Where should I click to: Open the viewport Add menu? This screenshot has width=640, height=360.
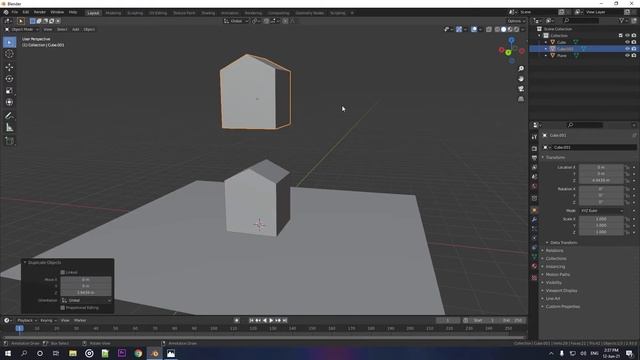pyautogui.click(x=76, y=29)
